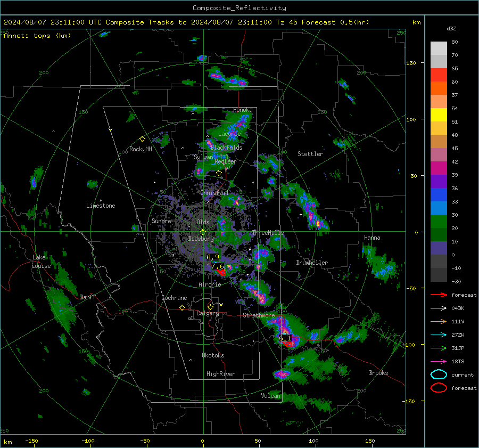The width and height of the screenshot is (479, 448).
Task: Click the magenta 18TS arrow in legend
Action: [439, 362]
